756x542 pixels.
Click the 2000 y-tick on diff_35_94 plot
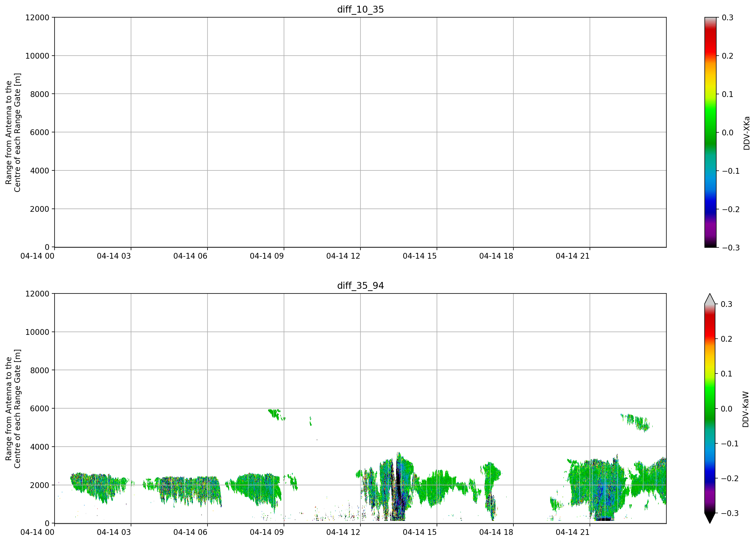point(40,485)
